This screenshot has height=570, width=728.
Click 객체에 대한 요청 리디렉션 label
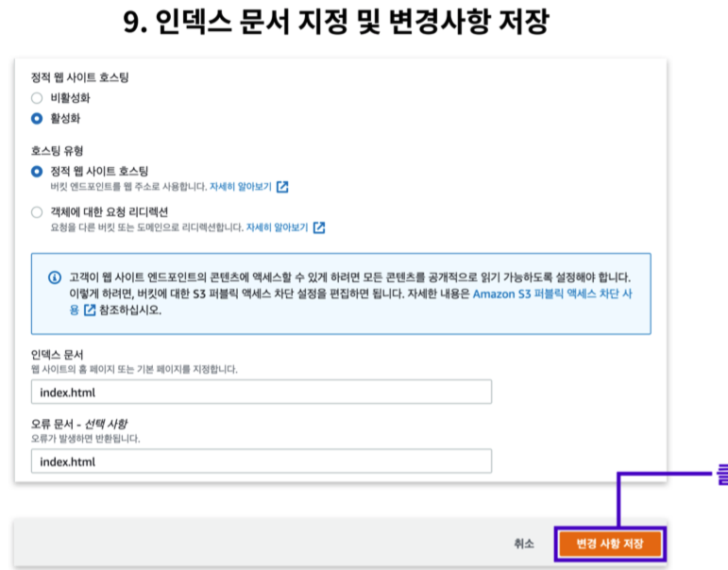click(110, 212)
